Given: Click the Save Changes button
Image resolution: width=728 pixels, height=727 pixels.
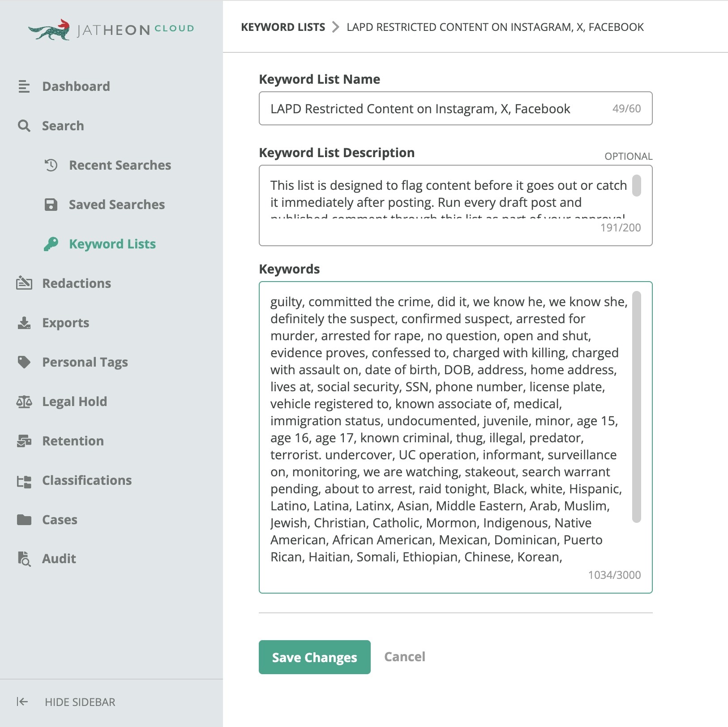Looking at the screenshot, I should tap(314, 657).
